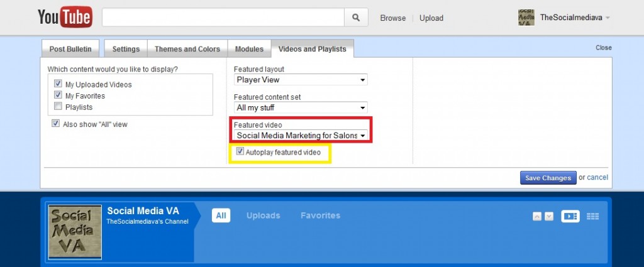This screenshot has width=644, height=267.
Task: Disable Autoplay featured video checkbox
Action: pyautogui.click(x=240, y=152)
